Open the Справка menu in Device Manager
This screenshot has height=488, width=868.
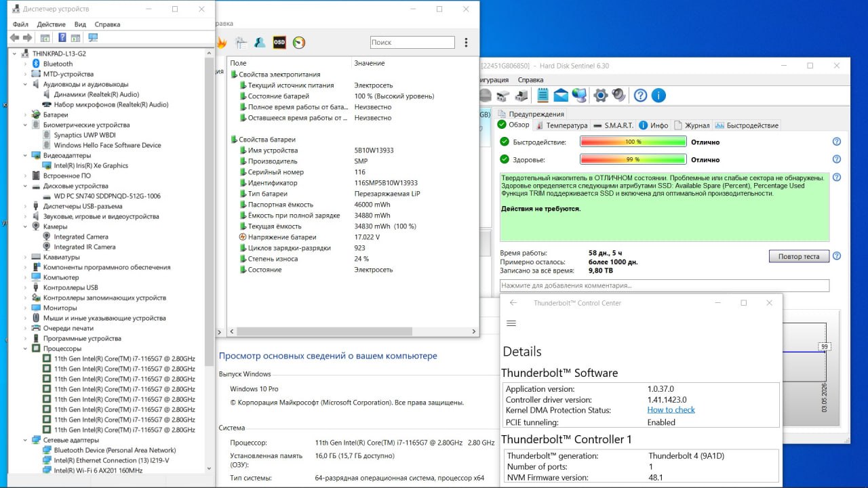[107, 24]
